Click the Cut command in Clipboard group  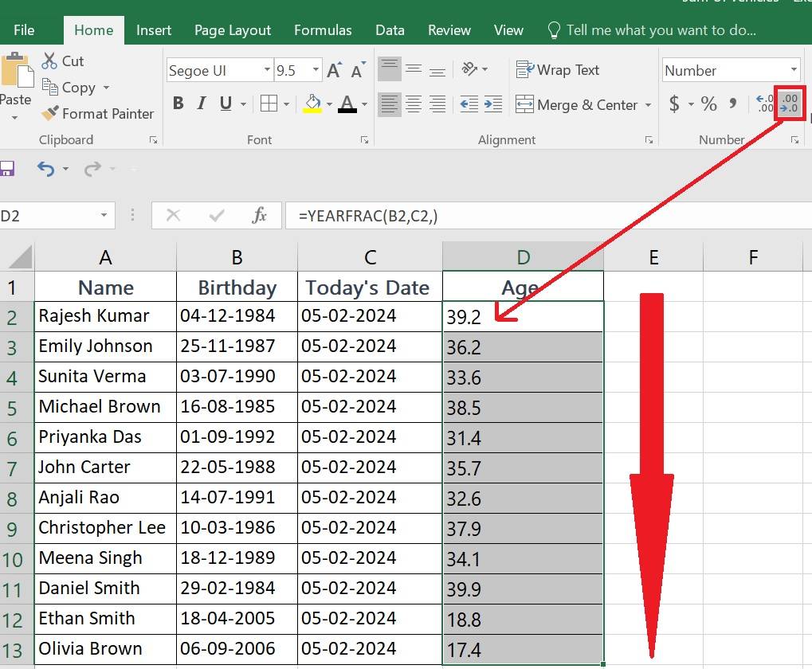pyautogui.click(x=61, y=60)
